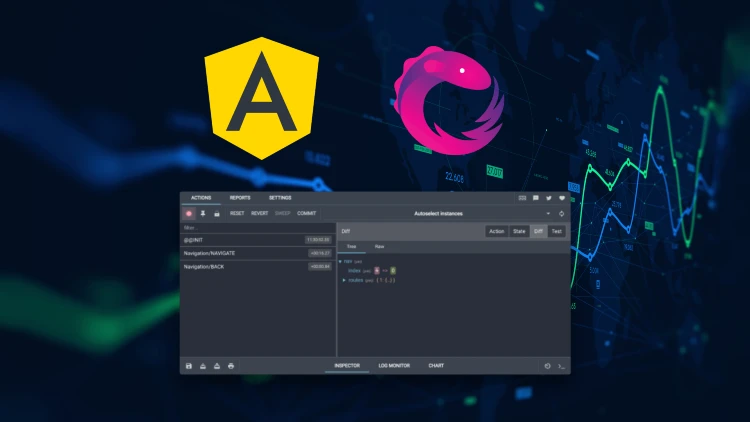Click the REVERT button

click(260, 213)
